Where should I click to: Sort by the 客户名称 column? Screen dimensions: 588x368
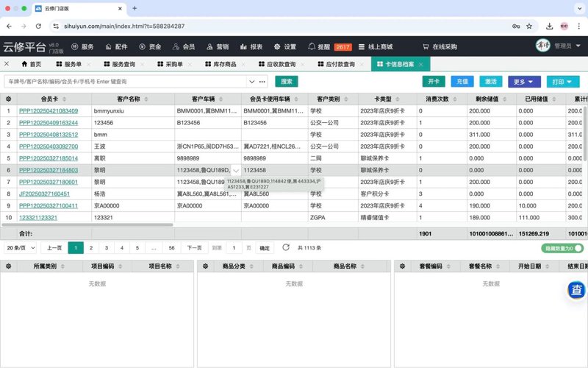pyautogui.click(x=146, y=99)
